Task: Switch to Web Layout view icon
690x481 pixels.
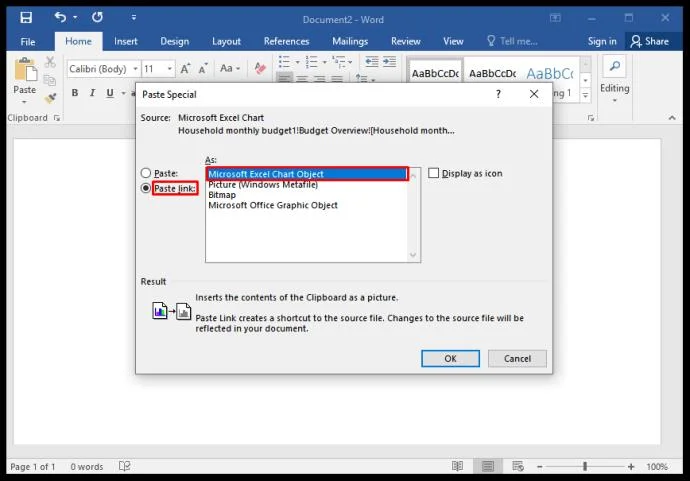Action: pyautogui.click(x=518, y=466)
